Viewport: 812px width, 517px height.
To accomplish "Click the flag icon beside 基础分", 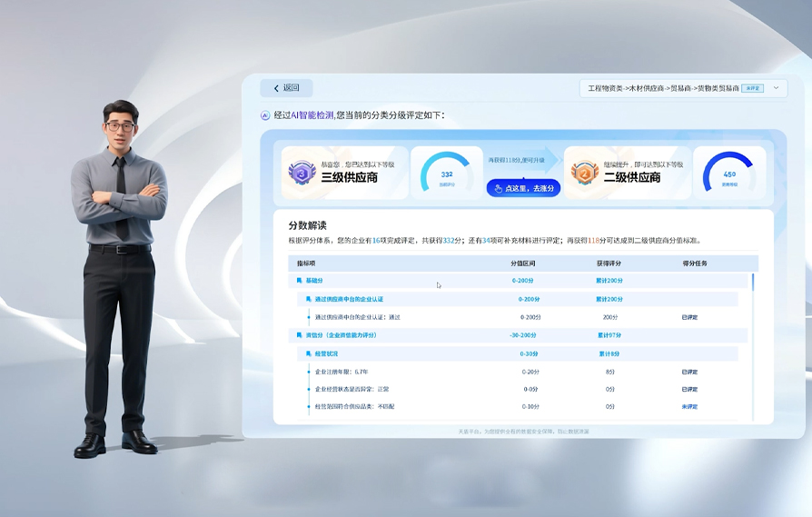I will (x=299, y=280).
